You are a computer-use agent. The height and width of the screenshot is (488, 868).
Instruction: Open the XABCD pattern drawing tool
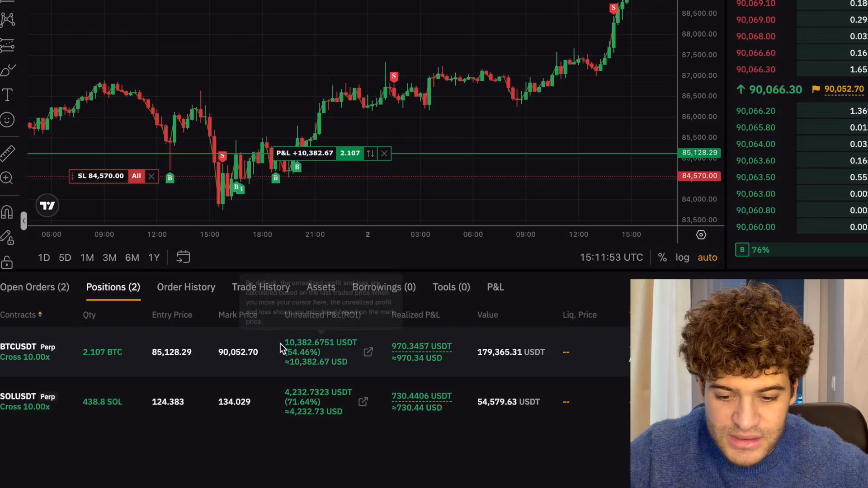click(8, 19)
